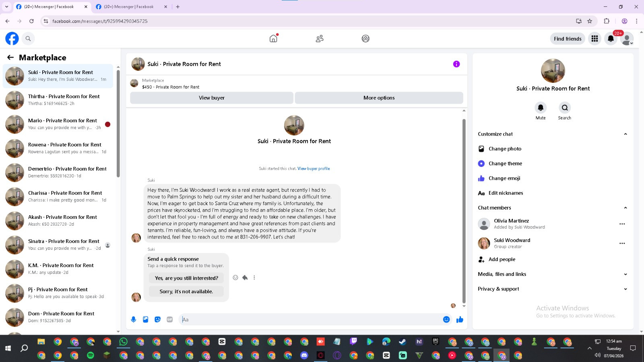Open Windows taskbar search
Image resolution: width=644 pixels, height=362 pixels.
(24, 348)
